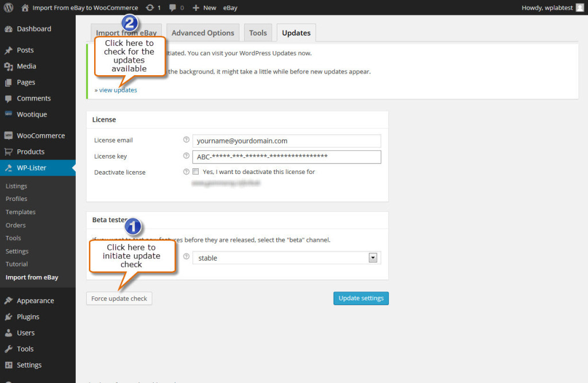
Task: Click the Update settings button
Action: [361, 298]
